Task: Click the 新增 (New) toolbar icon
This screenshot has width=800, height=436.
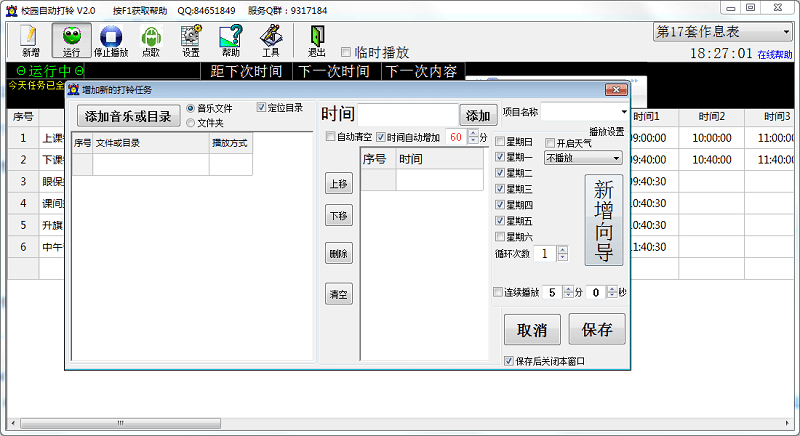Action: (x=30, y=40)
